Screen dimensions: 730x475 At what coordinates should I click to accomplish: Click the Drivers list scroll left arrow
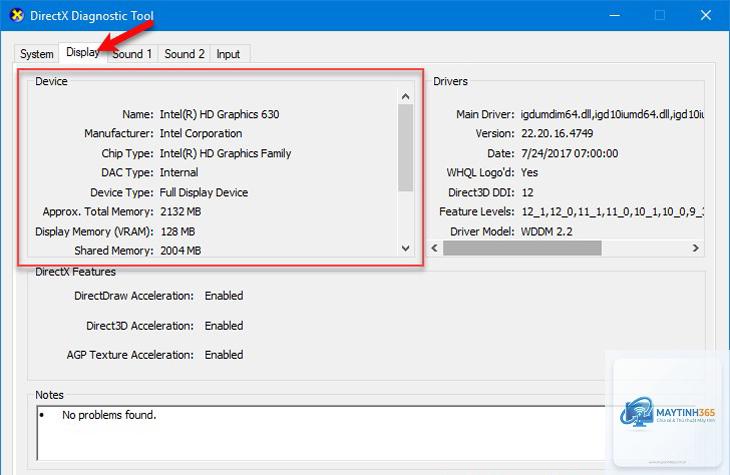(434, 248)
